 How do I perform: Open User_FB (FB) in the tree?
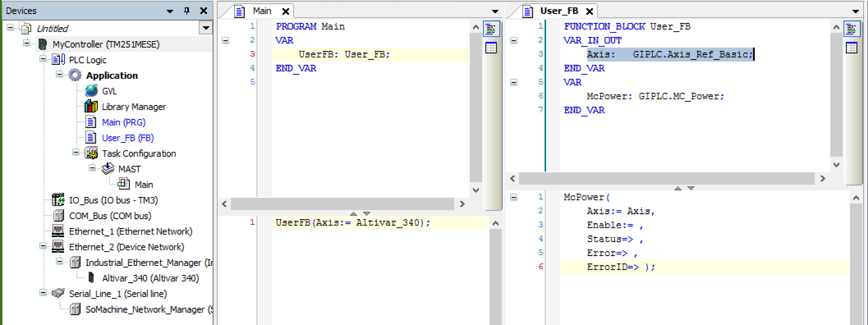(x=128, y=138)
